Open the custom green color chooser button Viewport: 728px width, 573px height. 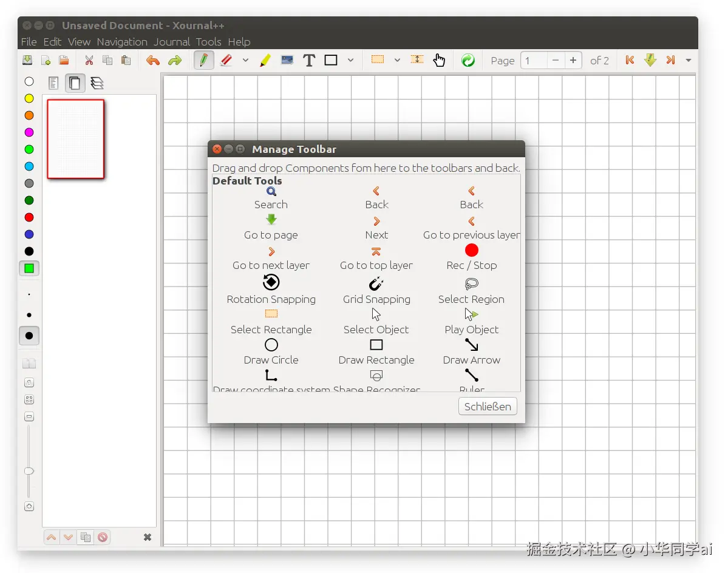29,269
